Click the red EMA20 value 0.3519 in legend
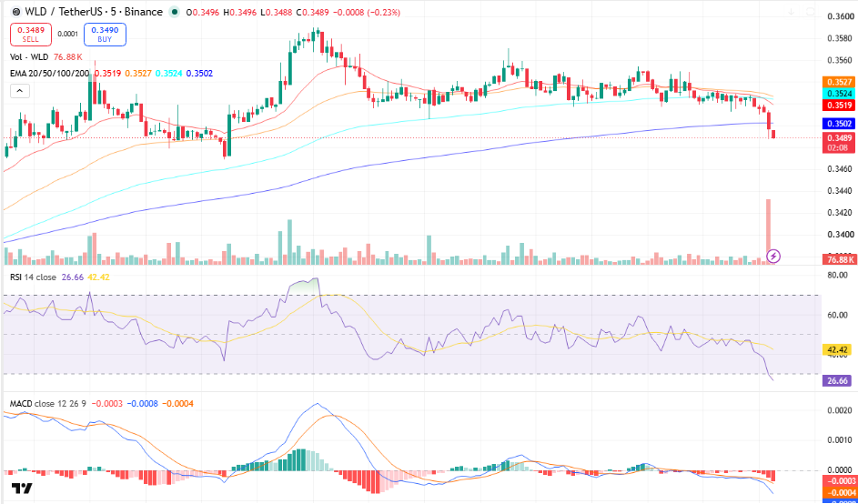Viewport: 858px width, 504px height. point(108,74)
